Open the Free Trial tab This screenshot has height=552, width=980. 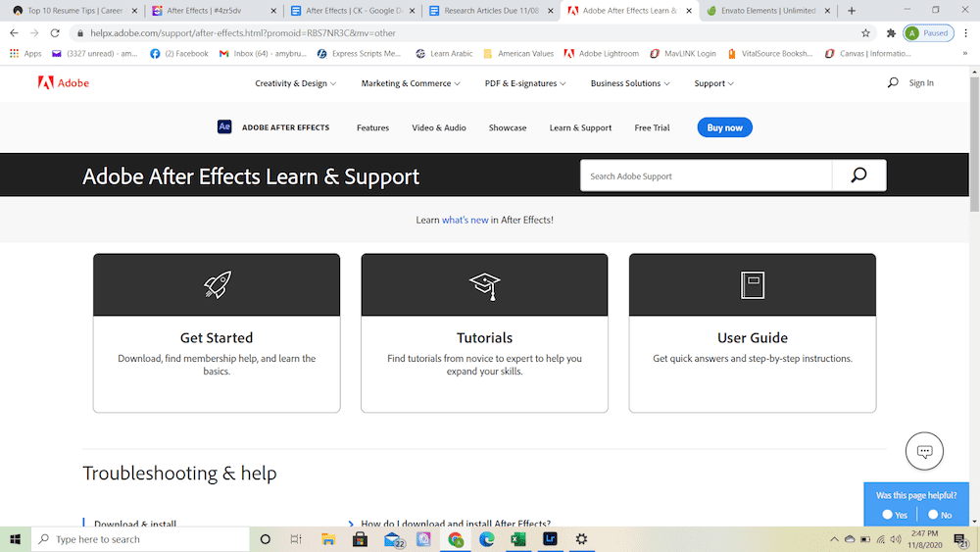click(652, 127)
